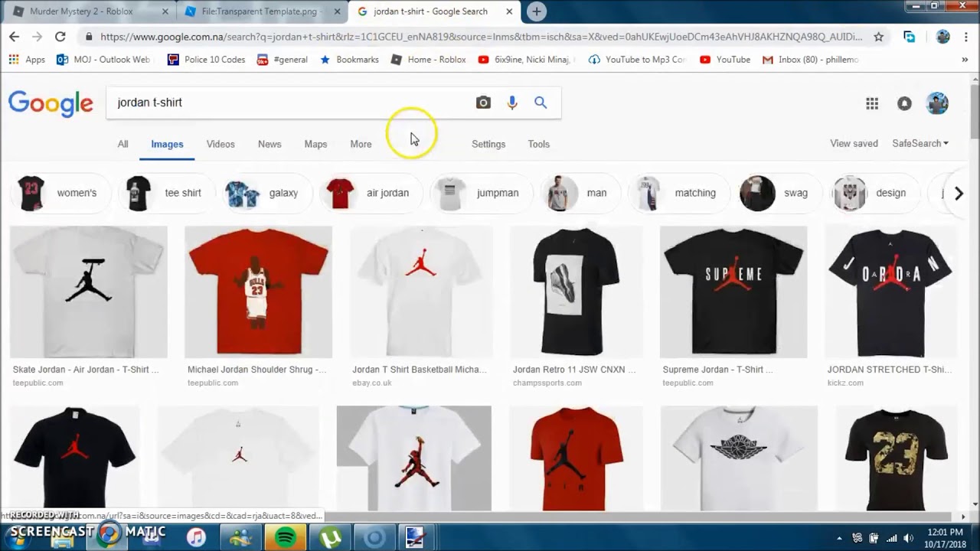980x551 pixels.
Task: Filter by the women's chip
Action: pos(60,193)
